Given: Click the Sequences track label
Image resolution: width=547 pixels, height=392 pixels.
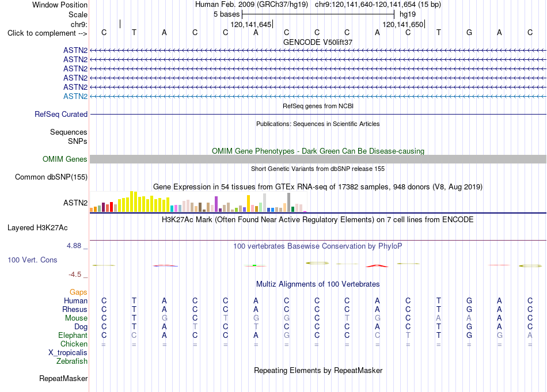Looking at the screenshot, I should point(69,132).
